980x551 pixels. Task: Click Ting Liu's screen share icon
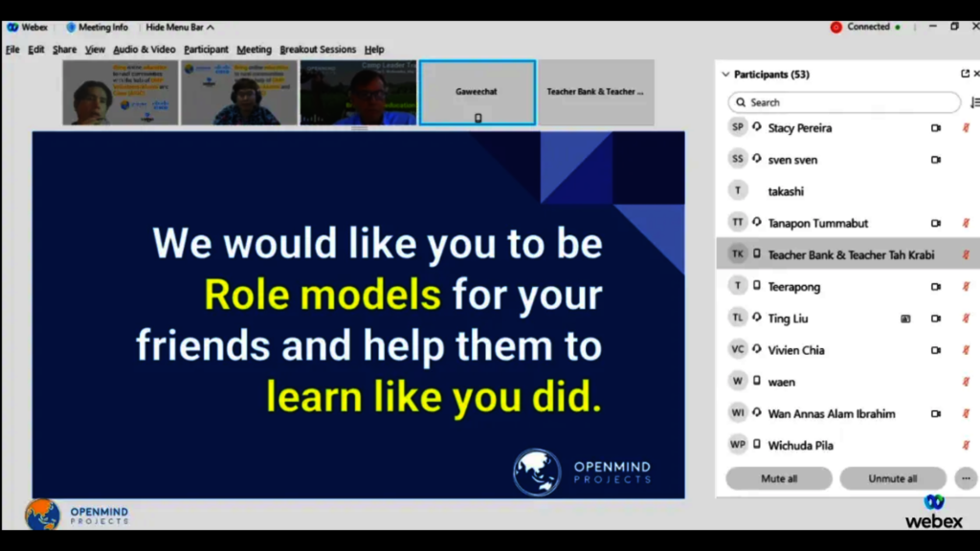pyautogui.click(x=905, y=318)
